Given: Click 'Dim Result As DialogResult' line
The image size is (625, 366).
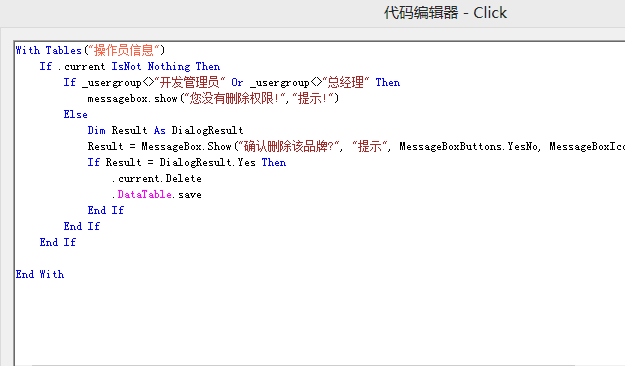Looking at the screenshot, I should click(165, 130).
